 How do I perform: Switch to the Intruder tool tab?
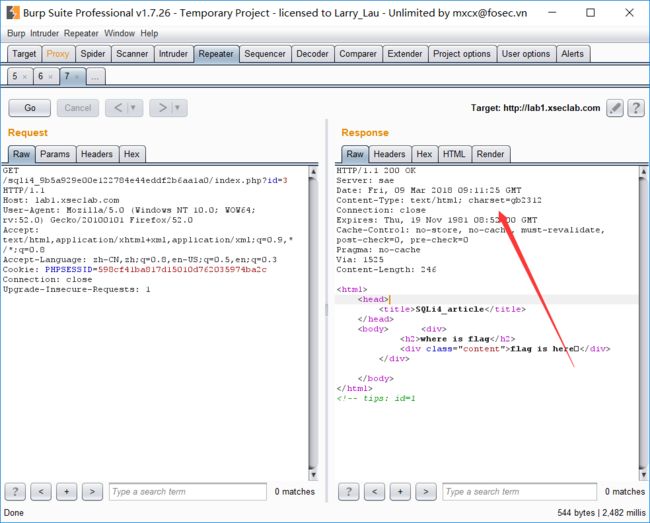173,54
